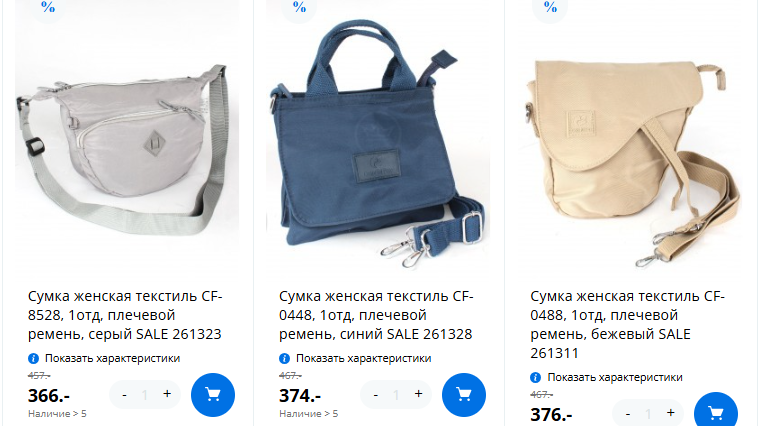
Task: Decrease quantity for beige bag priced 376
Action: [x=627, y=413]
